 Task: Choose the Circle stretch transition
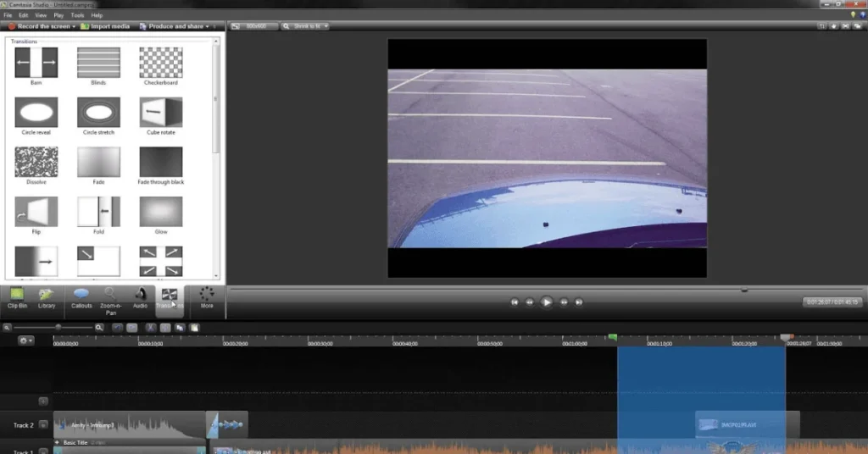click(x=98, y=113)
